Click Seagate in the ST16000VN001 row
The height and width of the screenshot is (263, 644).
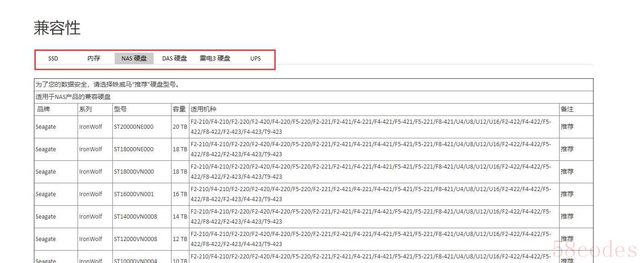(45, 194)
